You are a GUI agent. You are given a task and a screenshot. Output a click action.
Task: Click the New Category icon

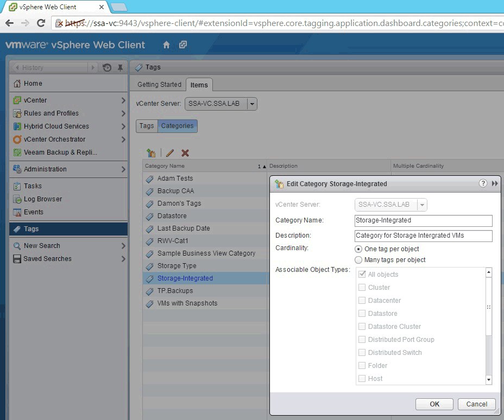pyautogui.click(x=151, y=153)
